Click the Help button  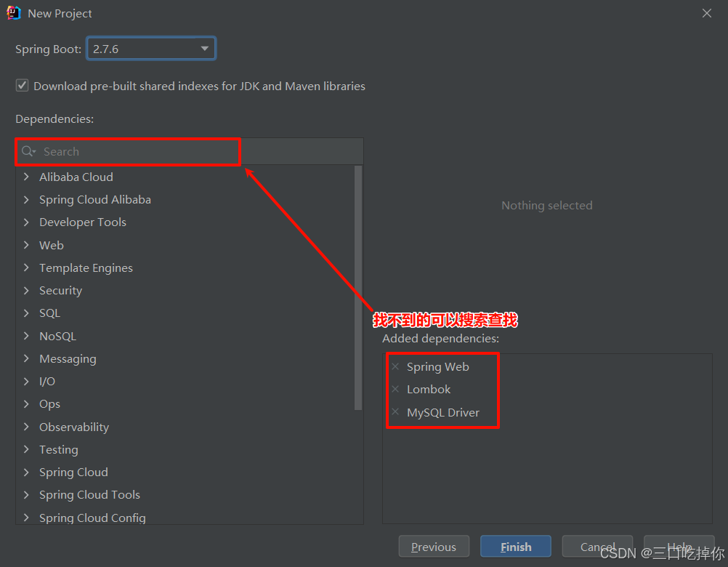click(679, 547)
